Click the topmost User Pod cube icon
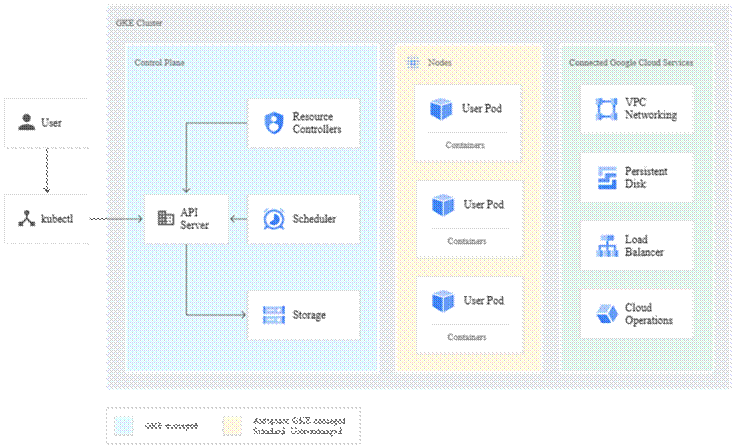This screenshot has width=736, height=448. click(441, 109)
